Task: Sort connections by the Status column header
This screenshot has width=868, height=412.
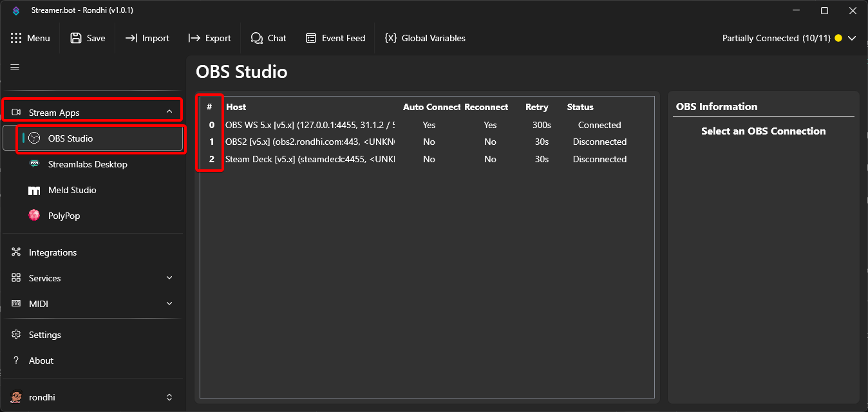Action: pos(580,107)
